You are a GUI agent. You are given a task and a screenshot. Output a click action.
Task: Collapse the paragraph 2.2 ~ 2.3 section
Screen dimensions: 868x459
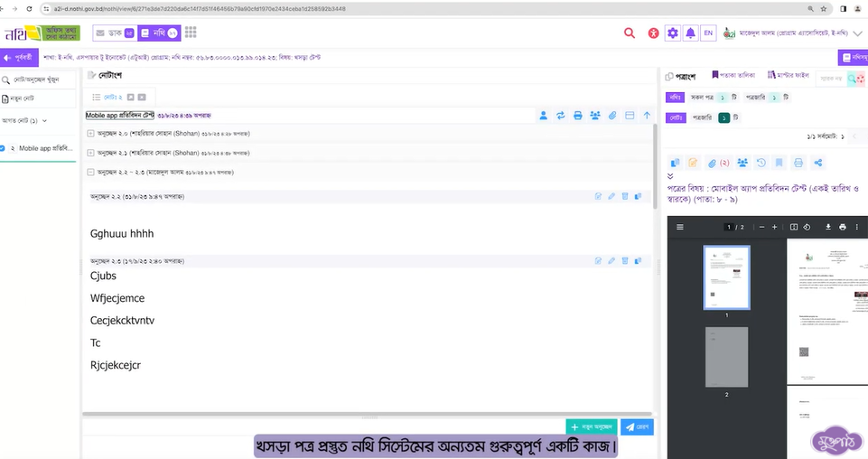pos(90,172)
